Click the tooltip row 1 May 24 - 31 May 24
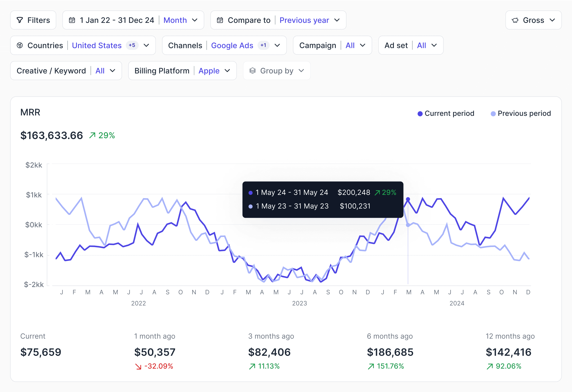 coord(323,192)
